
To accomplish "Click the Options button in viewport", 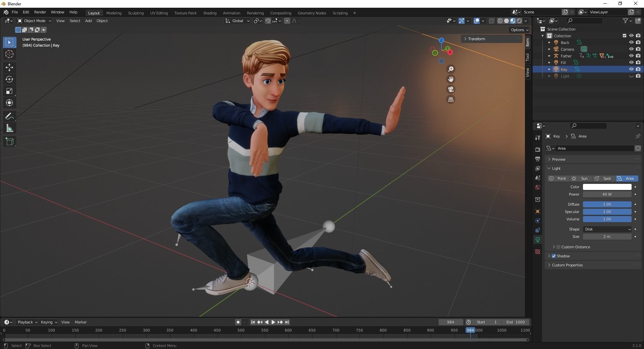I will [x=519, y=30].
